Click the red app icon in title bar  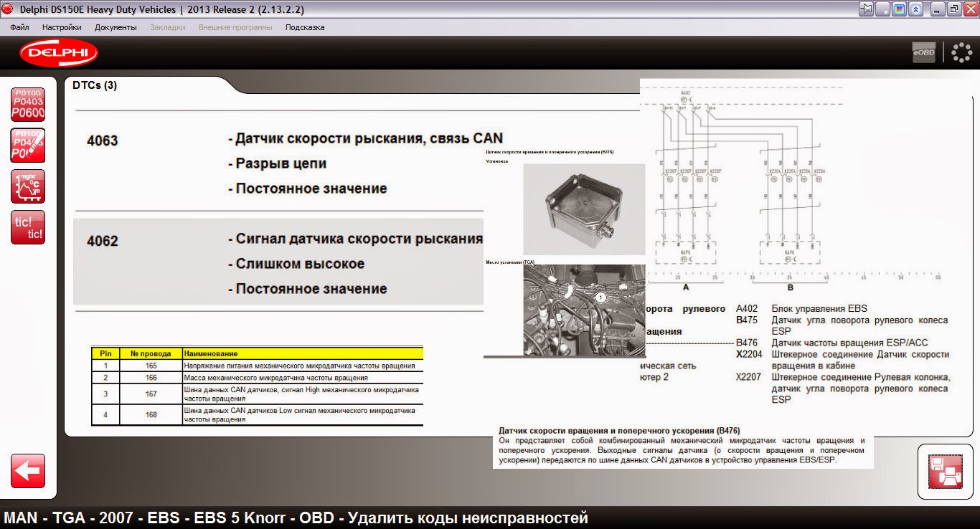pos(7,9)
